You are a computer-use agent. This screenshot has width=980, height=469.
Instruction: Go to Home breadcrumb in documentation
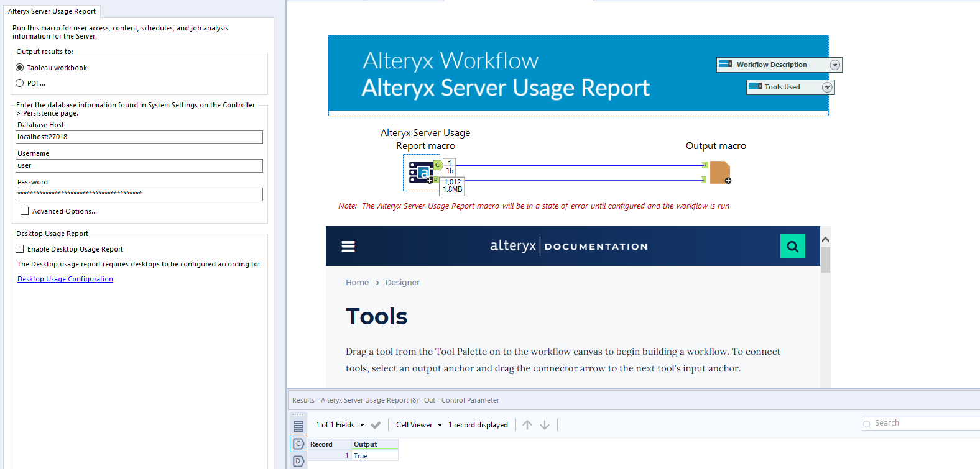(x=358, y=282)
